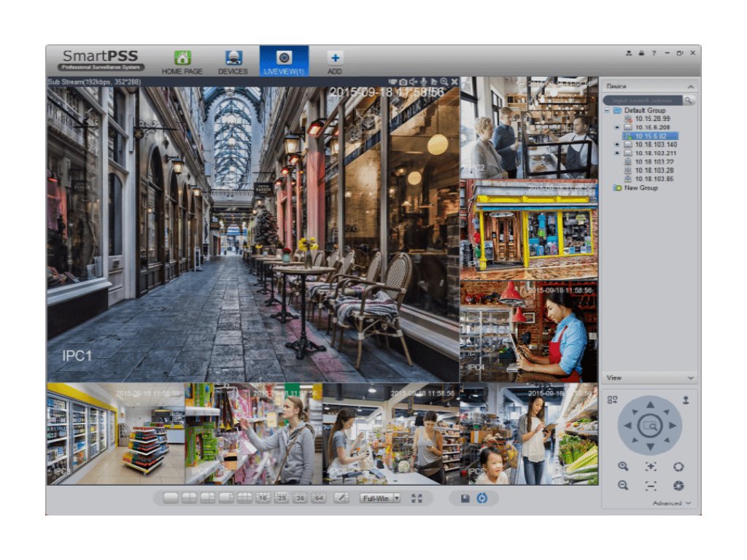Click the save view icon in bottom bar
This screenshot has width=747, height=560.
[465, 498]
